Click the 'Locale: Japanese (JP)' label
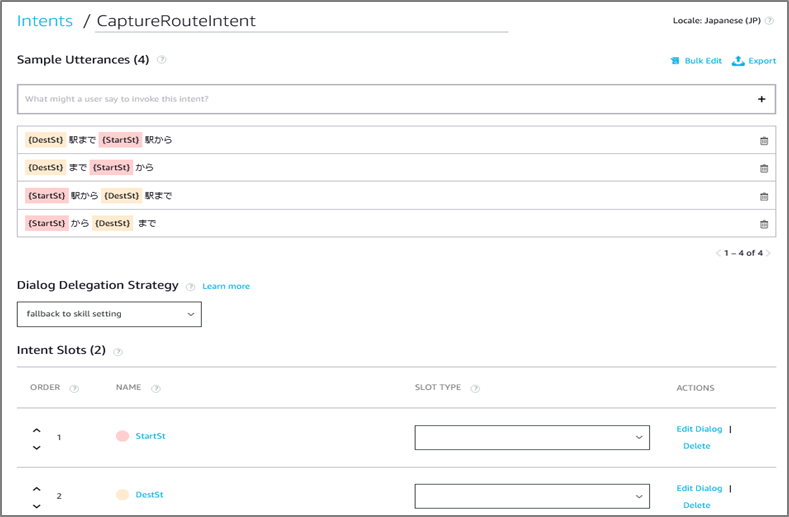Screen dimensions: 789x517 [x=717, y=21]
